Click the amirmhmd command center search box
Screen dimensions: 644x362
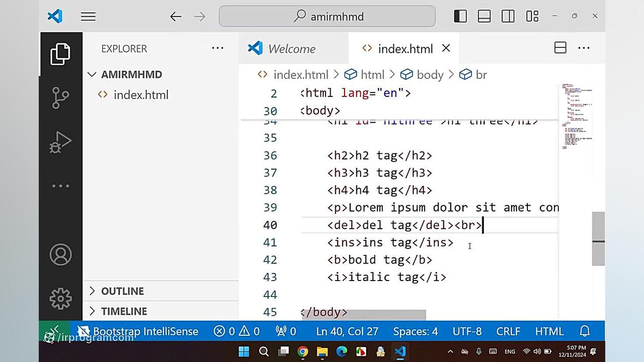click(x=327, y=17)
